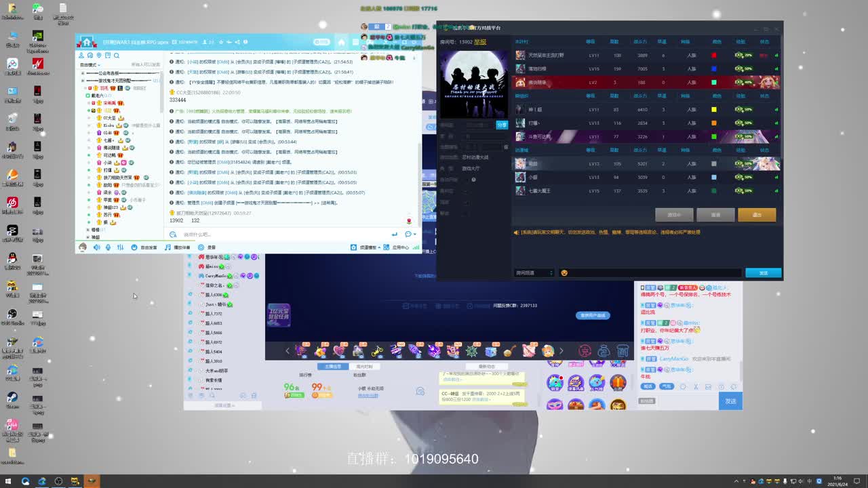The image size is (868, 488).
Task: Open the chat bubble dropdown in YY input
Action: [x=411, y=234]
